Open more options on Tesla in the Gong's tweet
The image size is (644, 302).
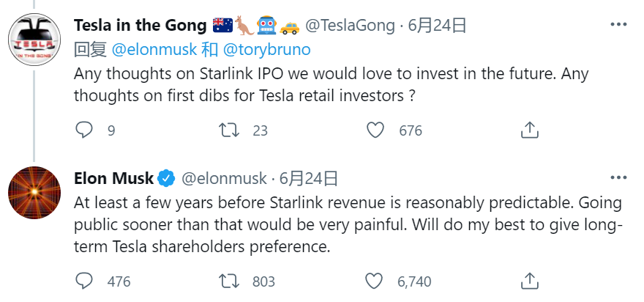(618, 27)
